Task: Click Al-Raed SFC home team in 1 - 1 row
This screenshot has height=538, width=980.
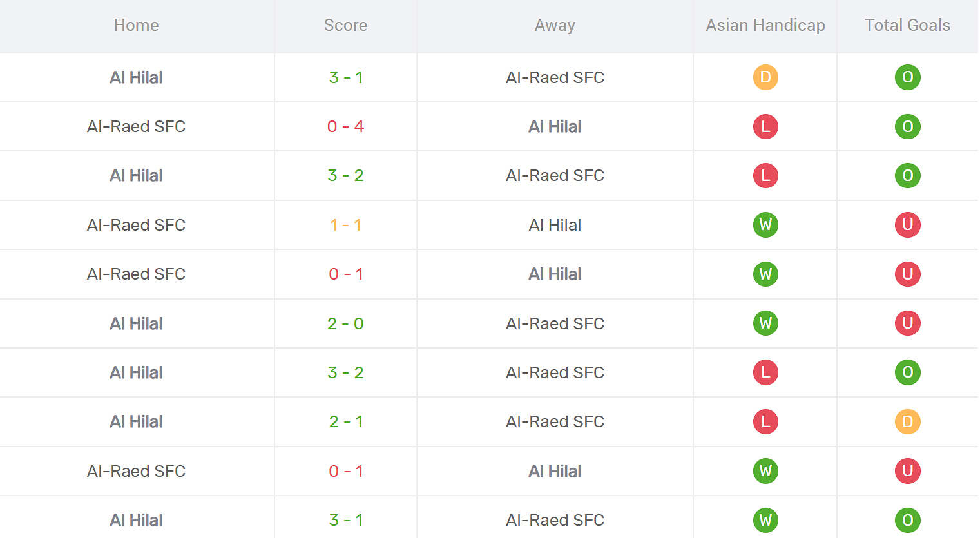Action: 136,225
